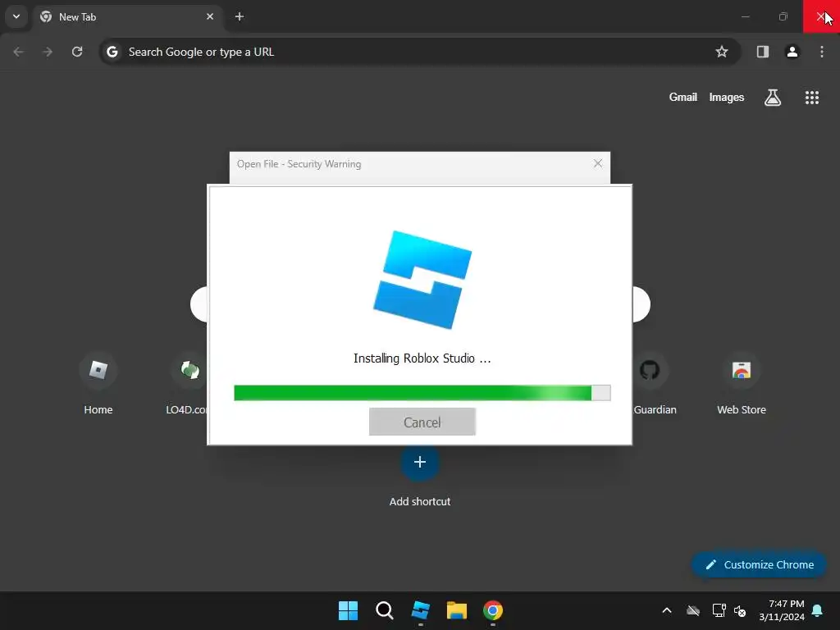Open the Web Store shortcut
Screen dimensions: 840x630
pos(742,384)
